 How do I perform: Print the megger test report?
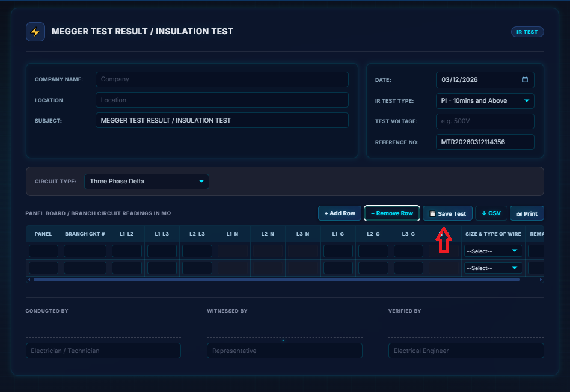pyautogui.click(x=527, y=213)
